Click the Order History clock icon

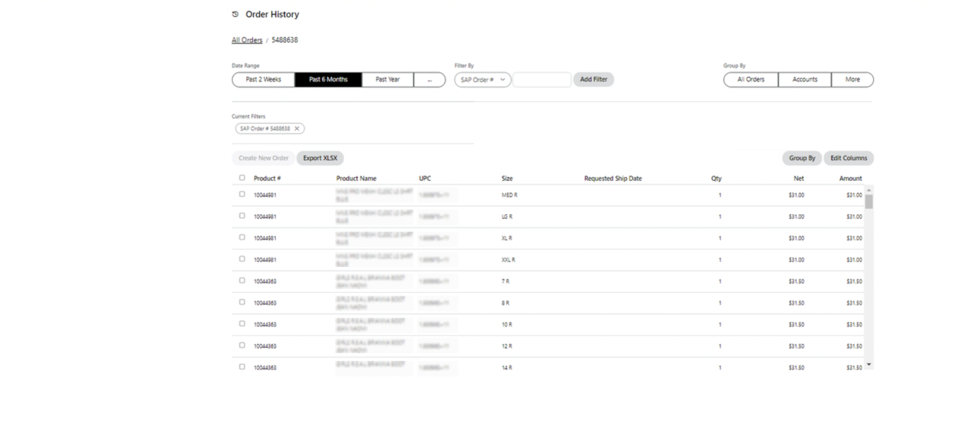pyautogui.click(x=235, y=14)
